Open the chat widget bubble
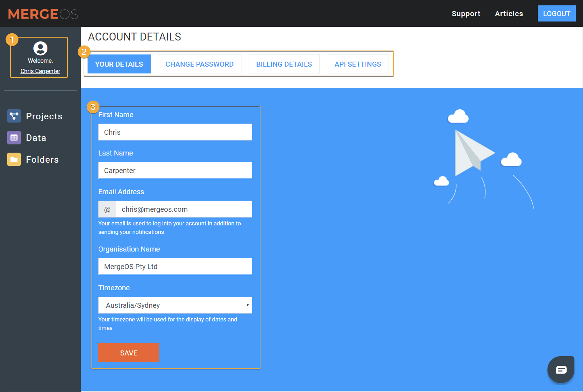This screenshot has width=583, height=392. point(561,369)
